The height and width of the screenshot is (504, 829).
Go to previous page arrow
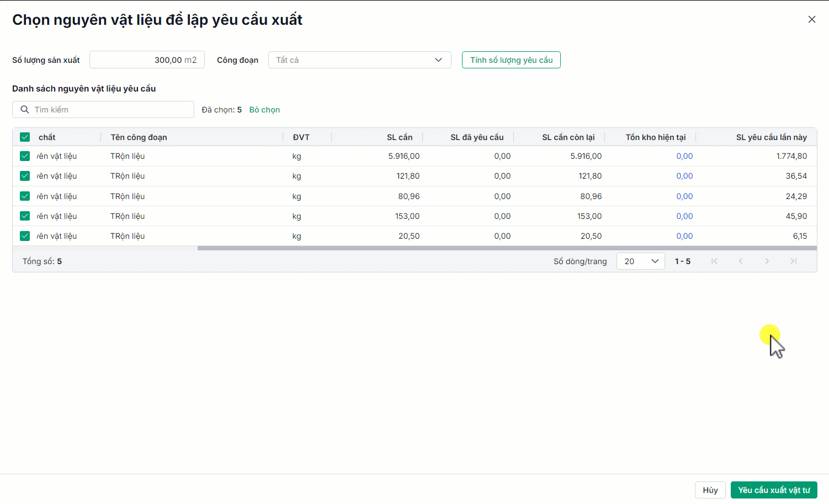[x=741, y=261]
